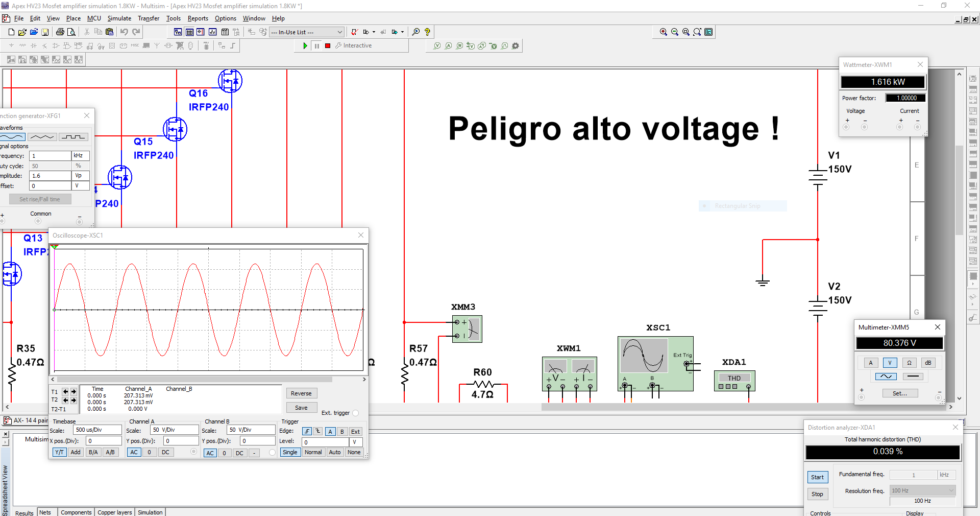Open the Multisim help question icon

(x=427, y=32)
